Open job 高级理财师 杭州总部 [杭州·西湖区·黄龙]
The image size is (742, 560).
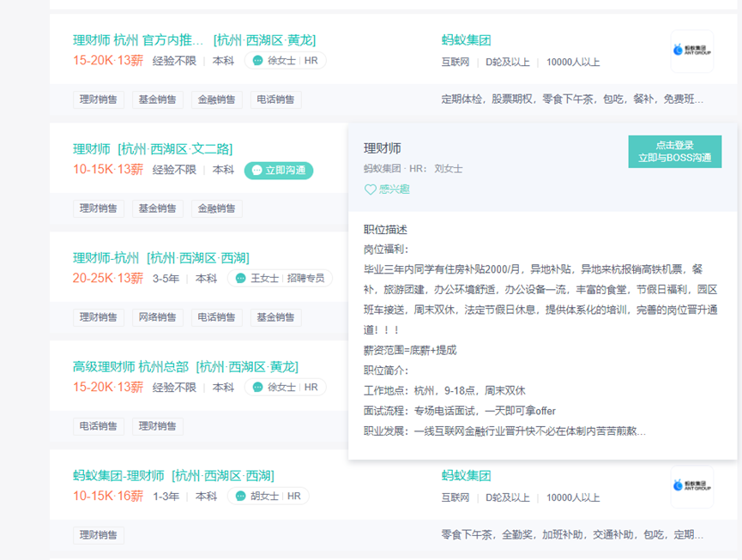[x=185, y=366]
